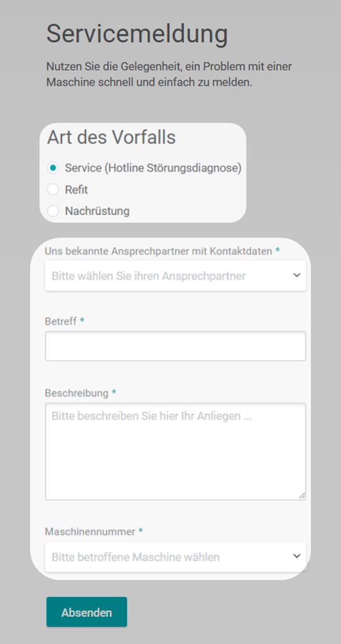Choose the Refit radio option
341x644 pixels.
tap(53, 189)
